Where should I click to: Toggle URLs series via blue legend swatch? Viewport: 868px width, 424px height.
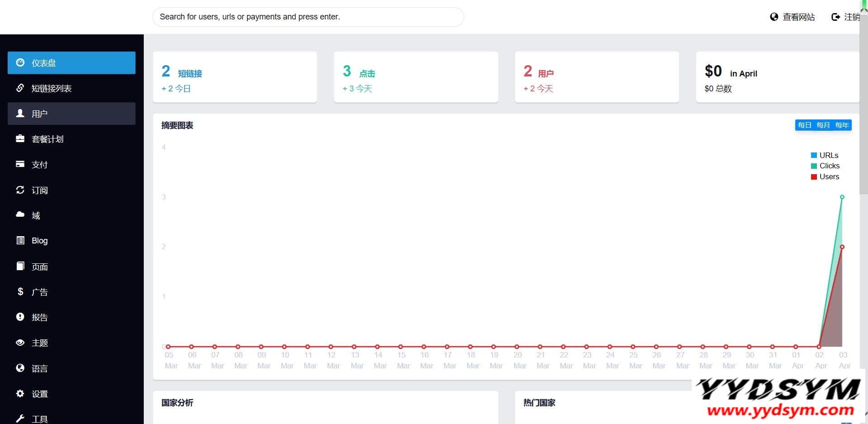click(x=814, y=155)
